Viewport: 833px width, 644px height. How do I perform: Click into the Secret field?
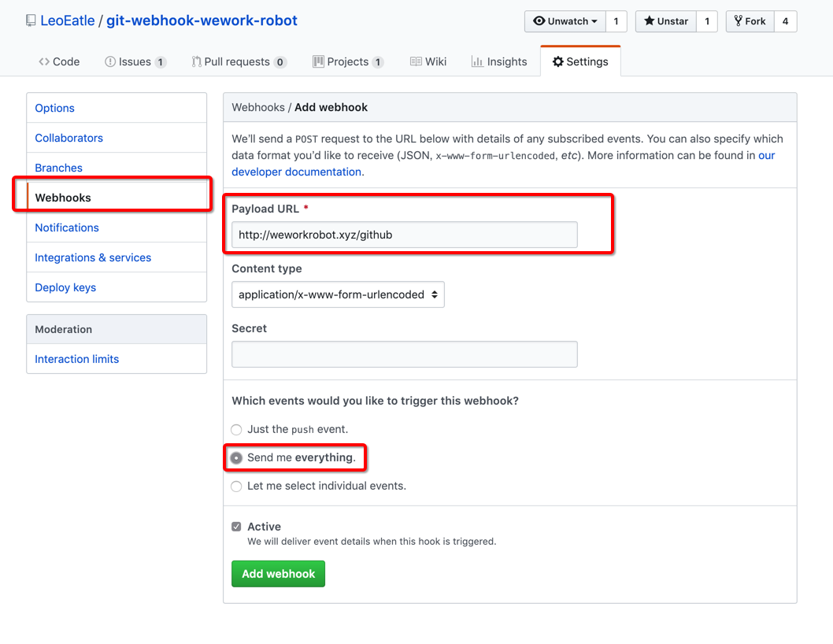click(x=404, y=354)
